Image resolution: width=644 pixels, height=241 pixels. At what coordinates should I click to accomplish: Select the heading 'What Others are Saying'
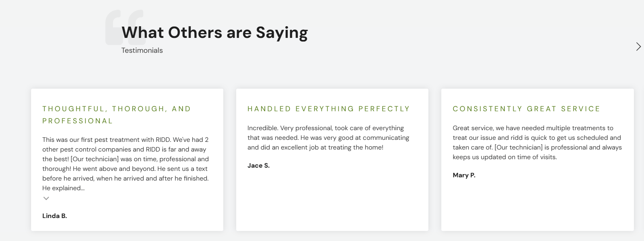[214, 32]
